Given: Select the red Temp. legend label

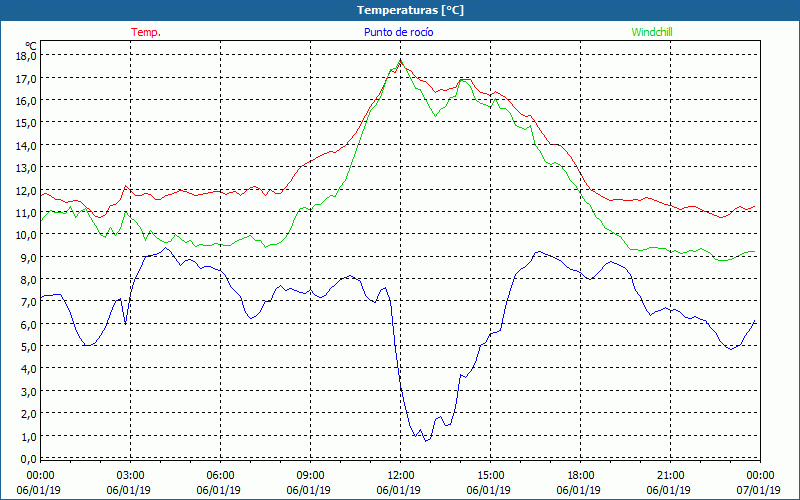Looking at the screenshot, I should [x=146, y=32].
